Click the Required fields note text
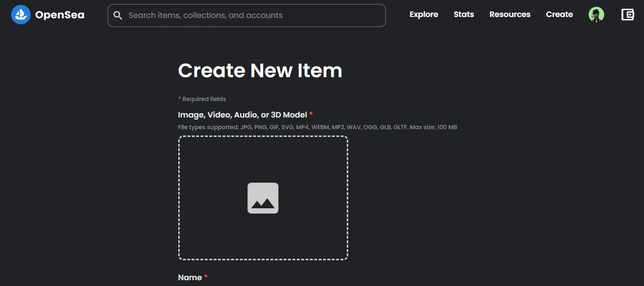 click(x=204, y=99)
